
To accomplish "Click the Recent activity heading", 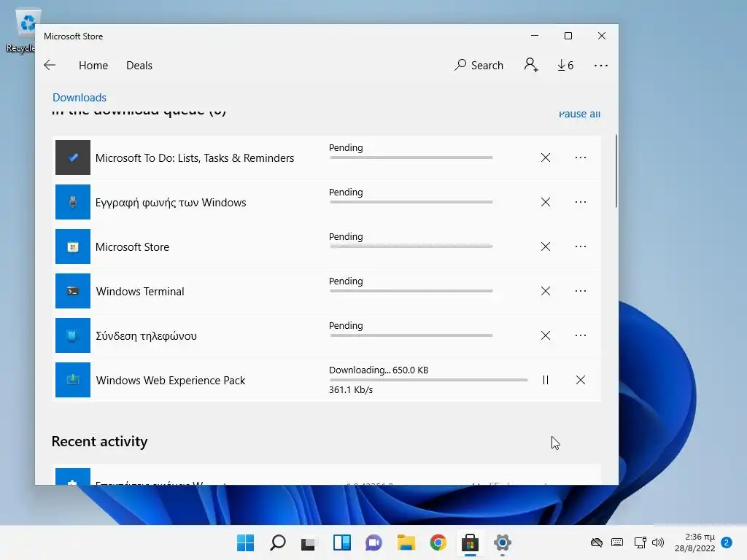I will click(x=99, y=441).
